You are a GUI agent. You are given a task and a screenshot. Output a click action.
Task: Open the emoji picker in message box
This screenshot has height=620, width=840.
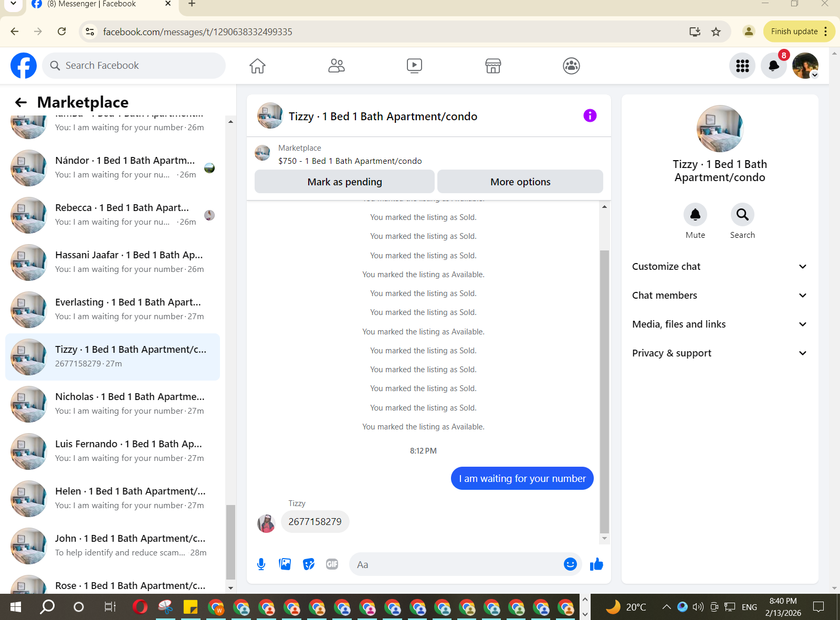[570, 564]
